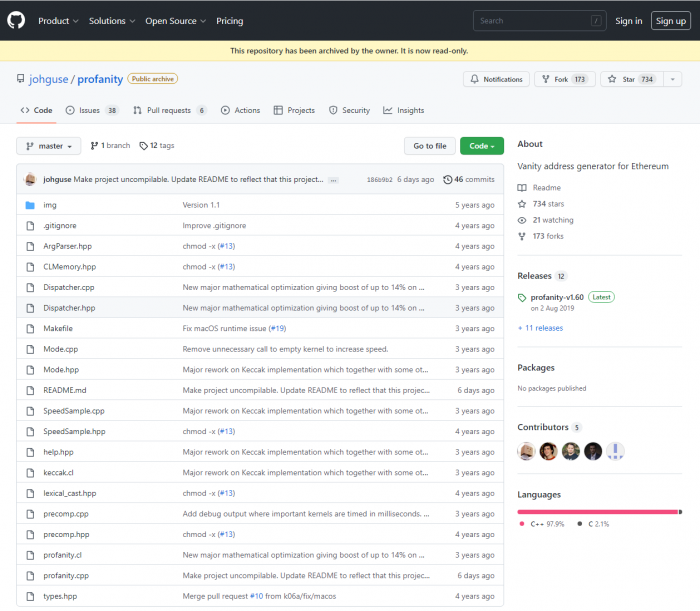Click johguse avatar in commit header
Viewport: 700px width, 611px height.
click(30, 179)
